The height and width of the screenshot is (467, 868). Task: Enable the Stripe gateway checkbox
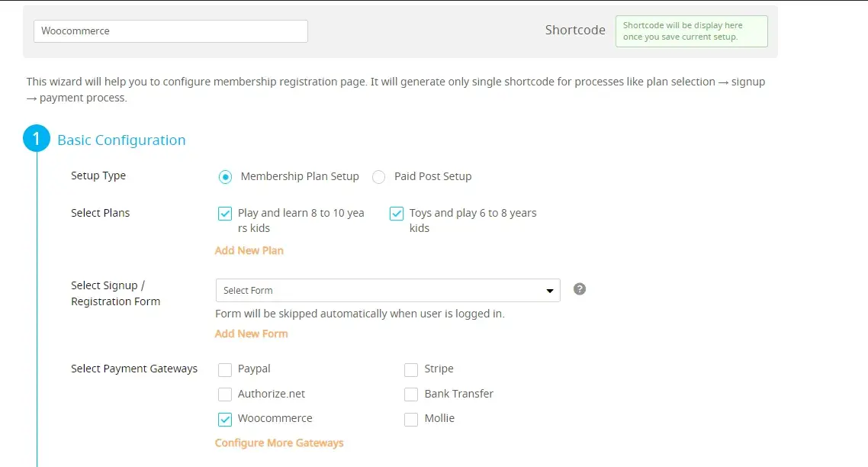click(x=411, y=370)
